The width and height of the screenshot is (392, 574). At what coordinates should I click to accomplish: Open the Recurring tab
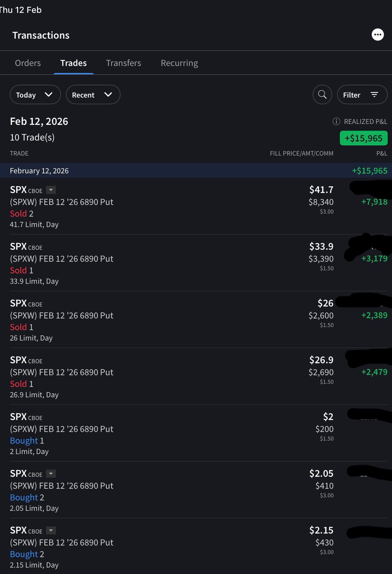point(179,63)
